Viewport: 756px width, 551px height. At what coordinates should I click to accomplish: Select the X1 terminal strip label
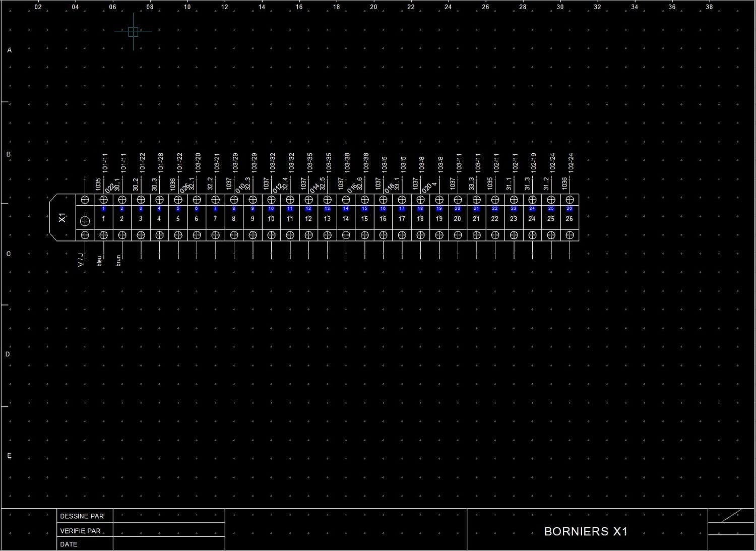click(x=62, y=218)
